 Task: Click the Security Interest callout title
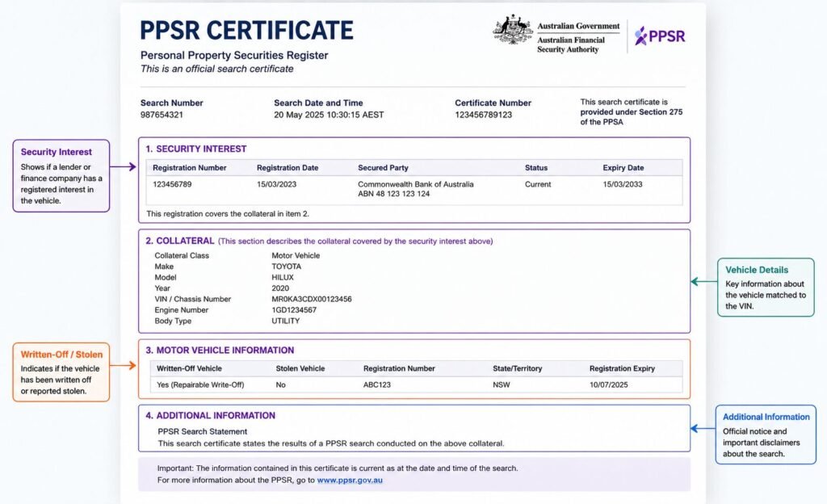(57, 152)
